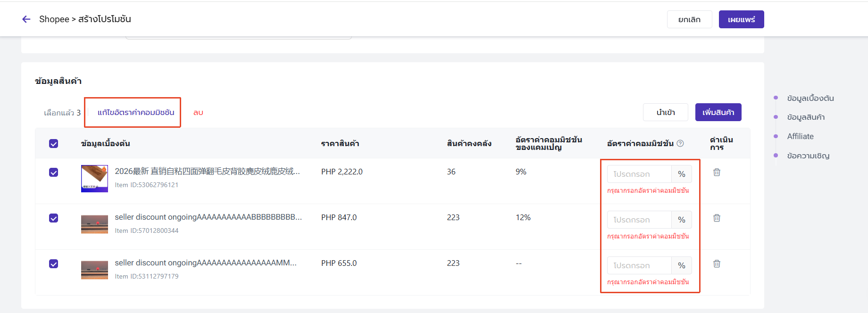Toggle the select-all header checkbox
Viewport: 868px width, 313px height.
[54, 143]
